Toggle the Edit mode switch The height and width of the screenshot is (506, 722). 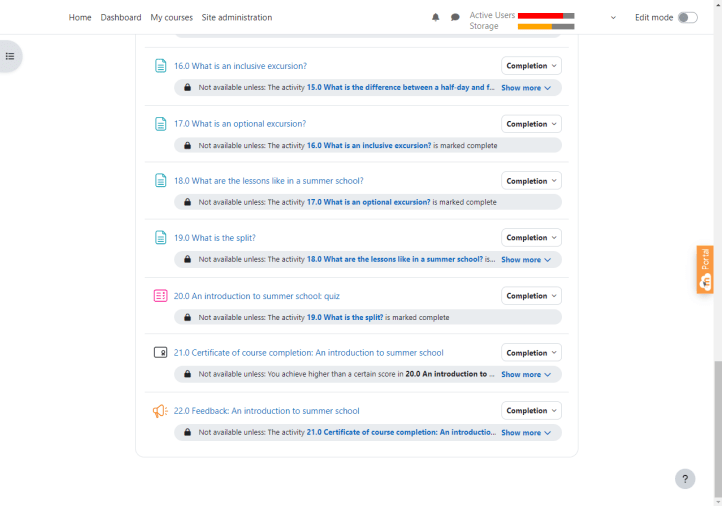click(x=687, y=17)
